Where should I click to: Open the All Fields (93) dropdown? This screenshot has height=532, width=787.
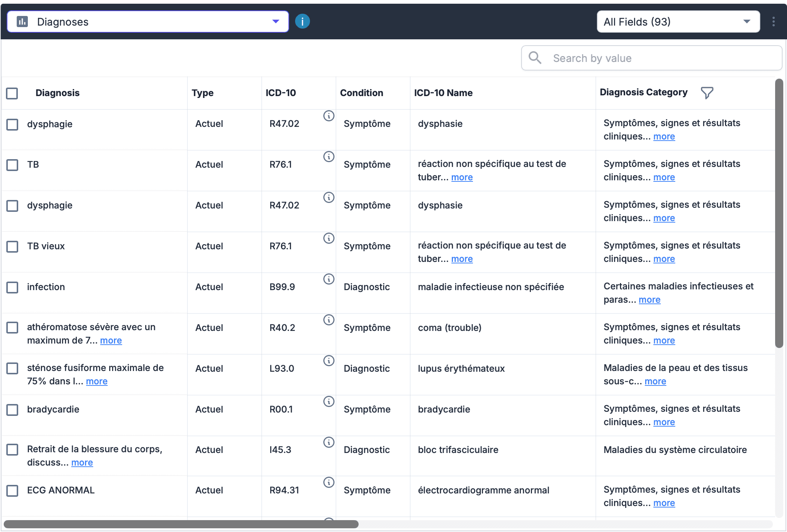[678, 22]
